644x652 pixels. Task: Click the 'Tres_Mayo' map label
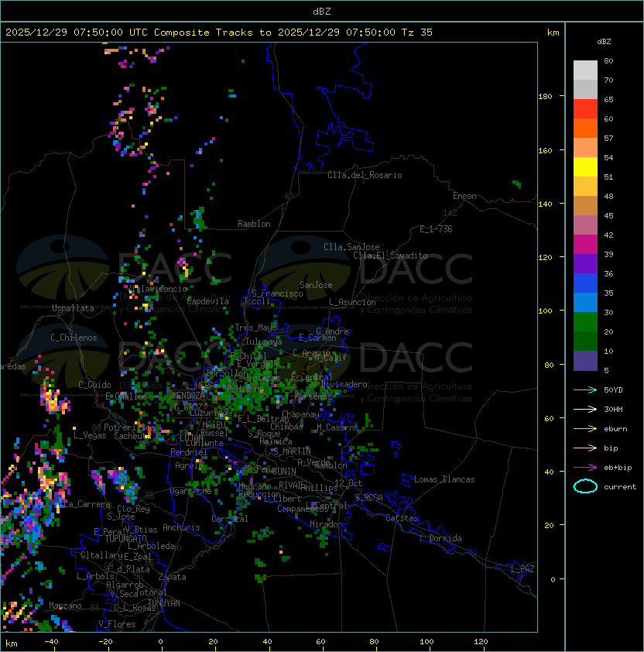click(255, 328)
